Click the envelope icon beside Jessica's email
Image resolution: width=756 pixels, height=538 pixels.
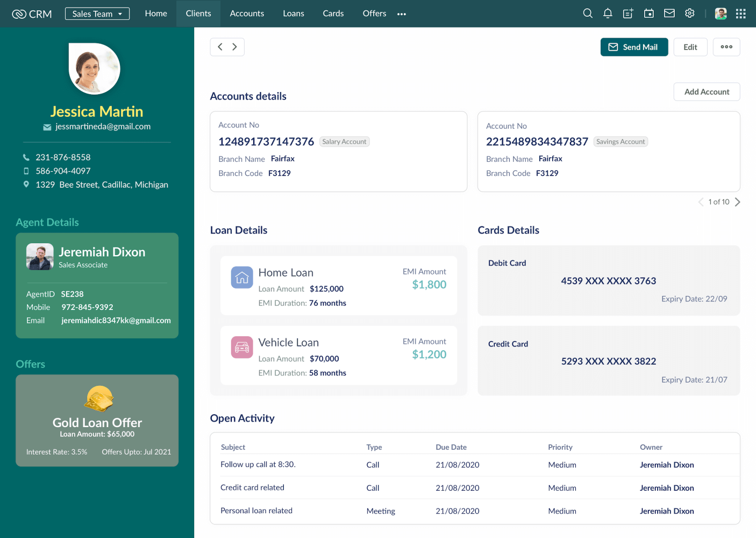point(47,127)
